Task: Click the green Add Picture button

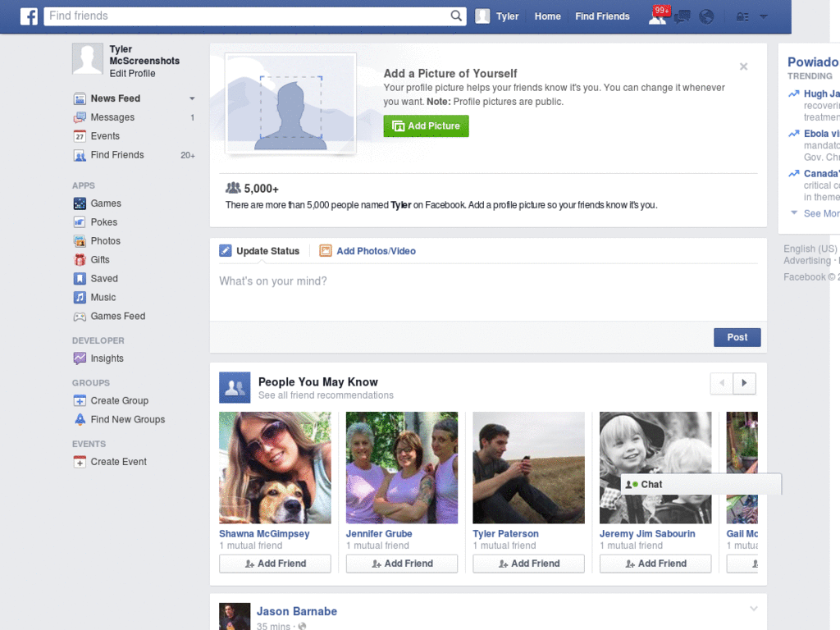Action: tap(426, 126)
